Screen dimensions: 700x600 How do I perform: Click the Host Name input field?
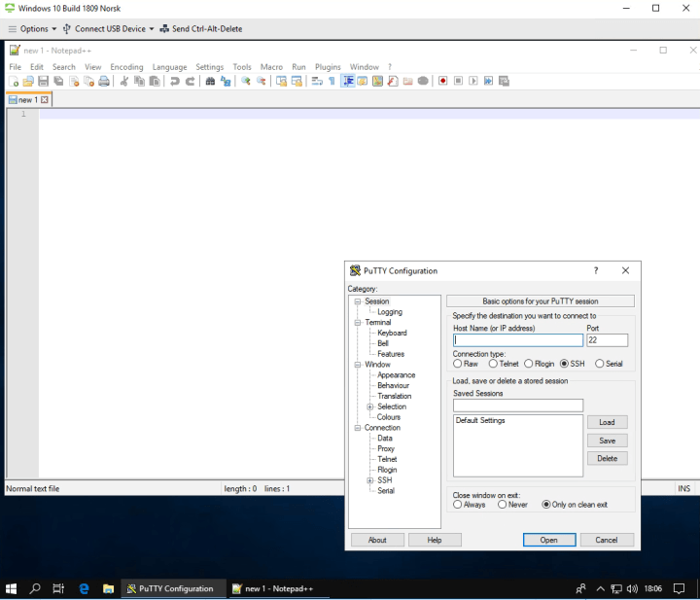(x=517, y=341)
